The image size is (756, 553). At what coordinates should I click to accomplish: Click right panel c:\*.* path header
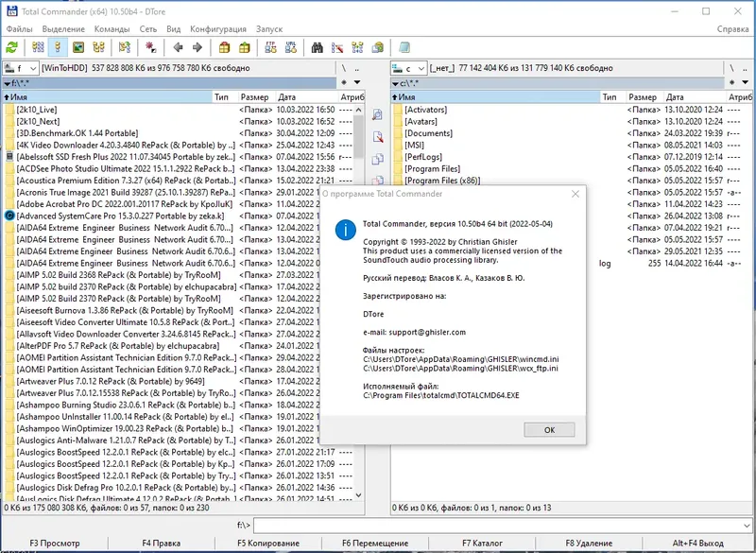point(558,83)
